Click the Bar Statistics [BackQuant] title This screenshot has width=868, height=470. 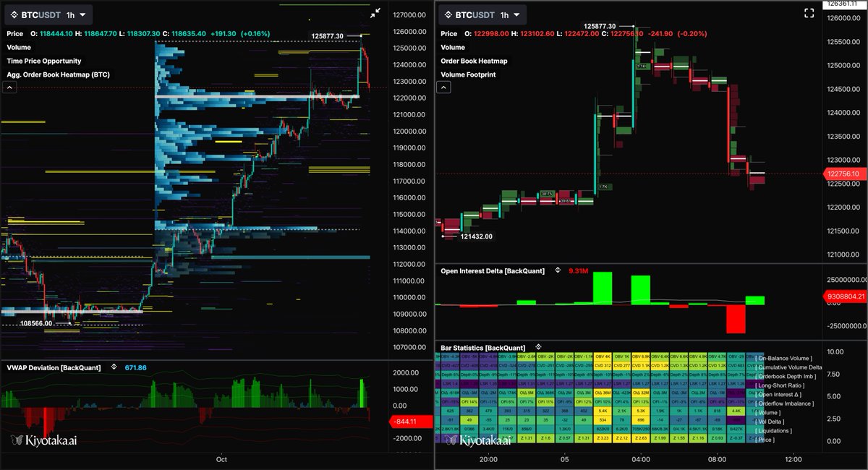[483, 348]
